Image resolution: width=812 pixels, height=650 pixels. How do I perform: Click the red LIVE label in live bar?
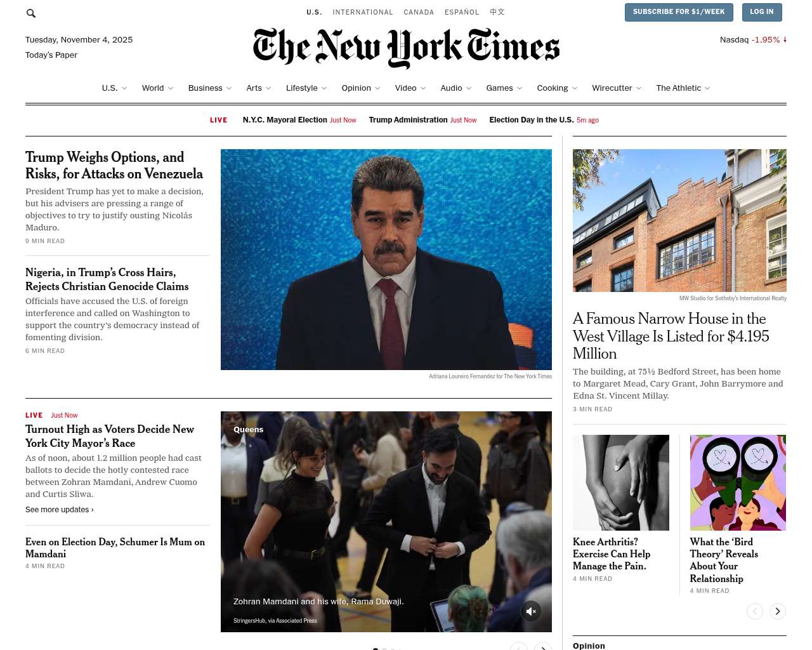[x=219, y=120]
